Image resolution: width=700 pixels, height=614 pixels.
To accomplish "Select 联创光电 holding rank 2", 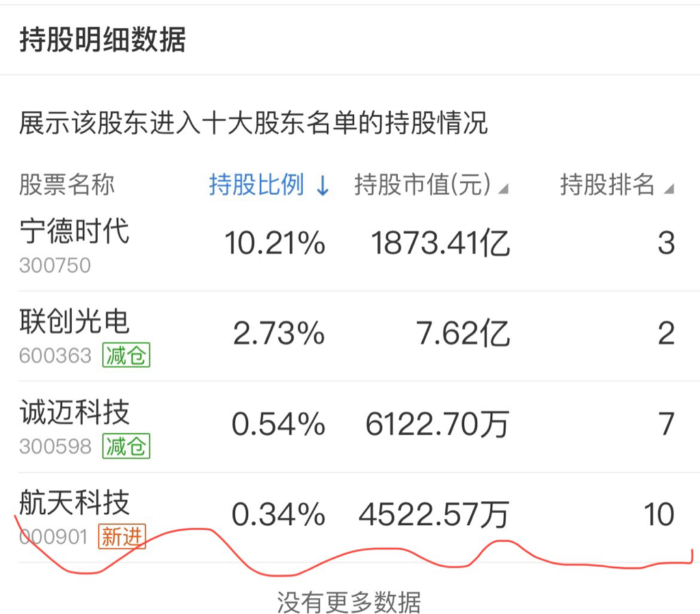I will tap(666, 334).
